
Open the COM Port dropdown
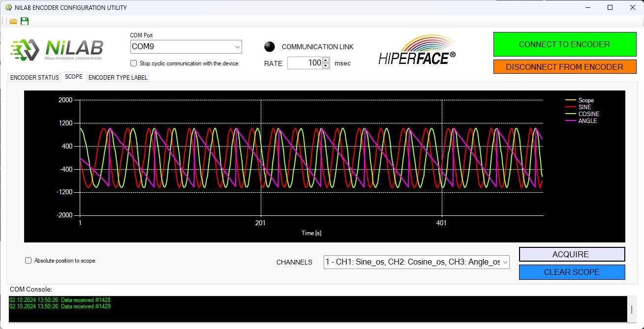pos(238,47)
